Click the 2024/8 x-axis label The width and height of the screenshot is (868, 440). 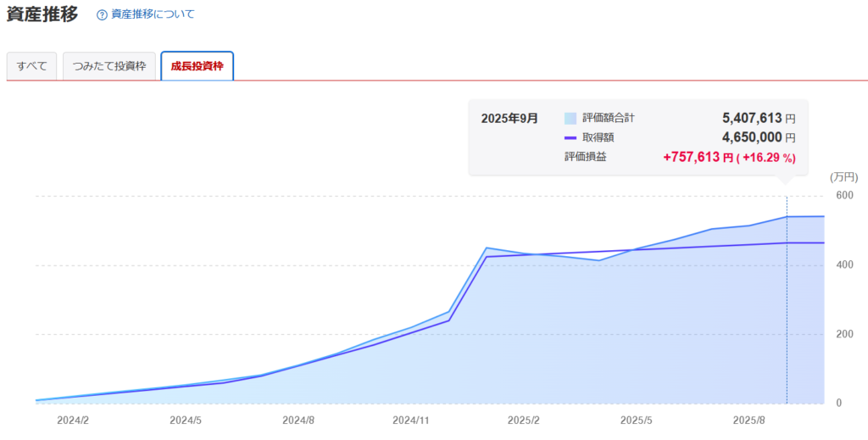298,421
